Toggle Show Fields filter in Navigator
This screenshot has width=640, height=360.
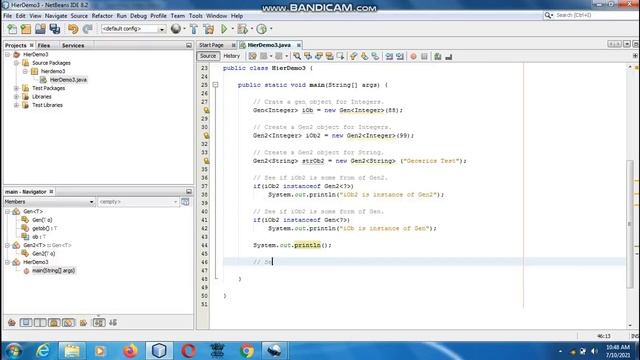[x=26, y=322]
